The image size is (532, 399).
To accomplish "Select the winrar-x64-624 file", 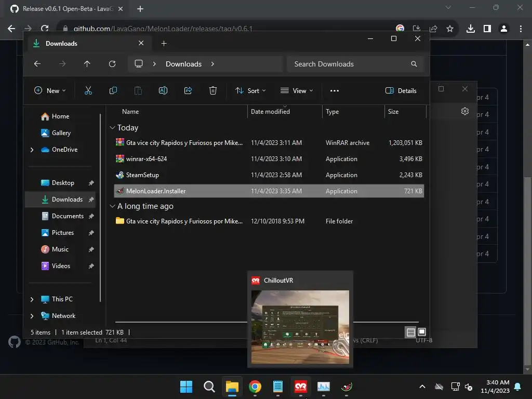I will tap(269, 159).
